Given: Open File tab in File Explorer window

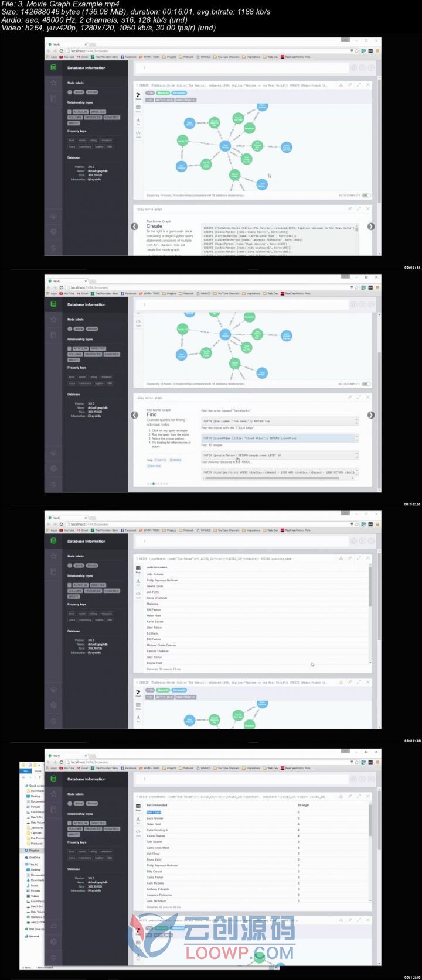Looking at the screenshot, I should tap(26, 772).
